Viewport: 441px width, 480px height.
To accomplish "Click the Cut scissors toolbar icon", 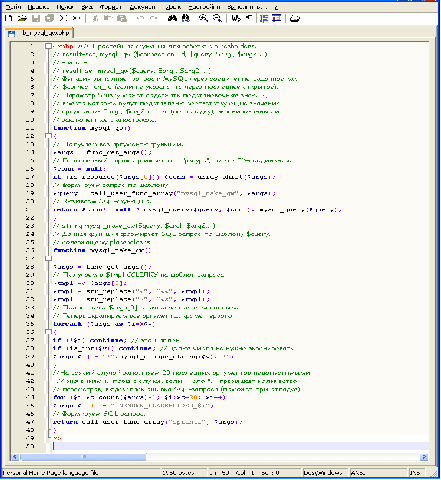I will [x=95, y=18].
